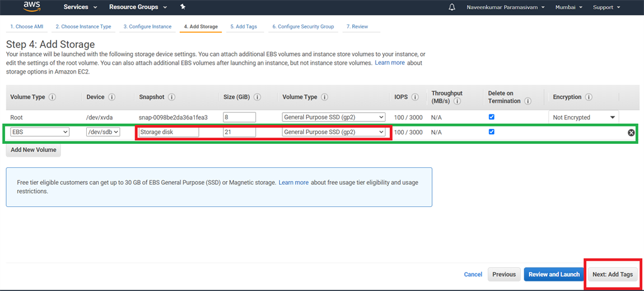Open Learn more about free usage tier
Screen dimensions: 644x291
tap(294, 182)
